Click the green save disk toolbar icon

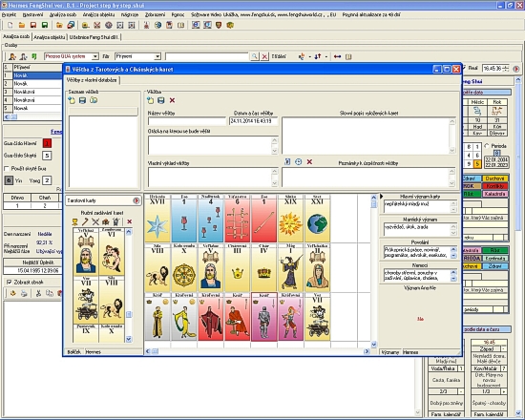(45, 25)
